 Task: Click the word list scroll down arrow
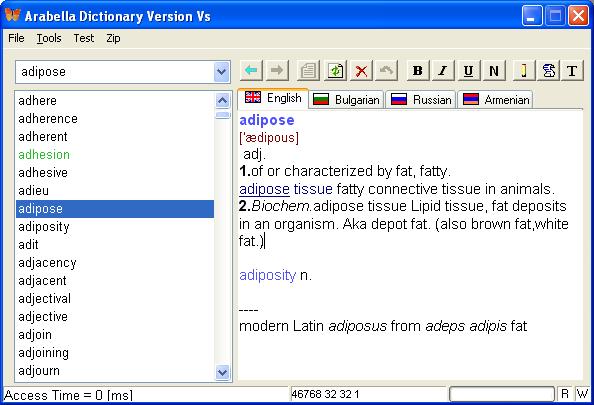click(222, 372)
